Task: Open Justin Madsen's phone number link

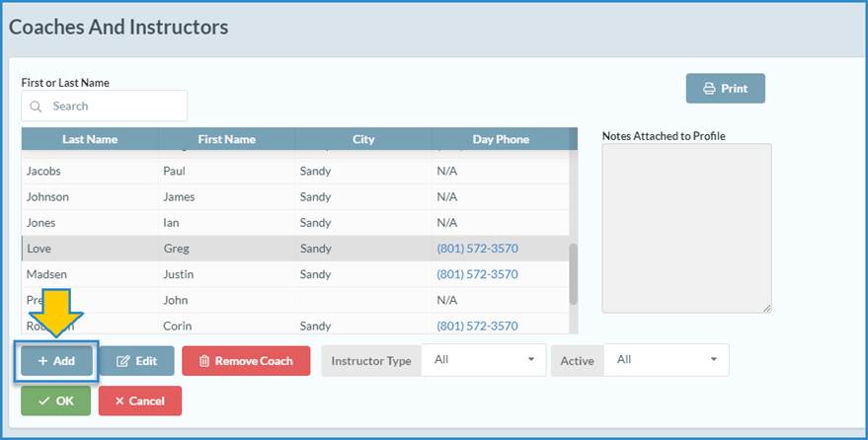Action: (x=477, y=274)
